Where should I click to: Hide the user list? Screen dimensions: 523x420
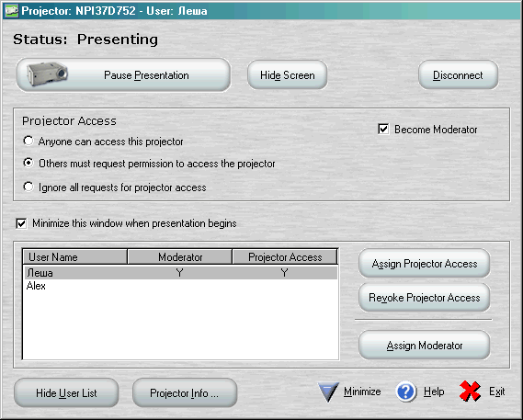[x=66, y=393]
